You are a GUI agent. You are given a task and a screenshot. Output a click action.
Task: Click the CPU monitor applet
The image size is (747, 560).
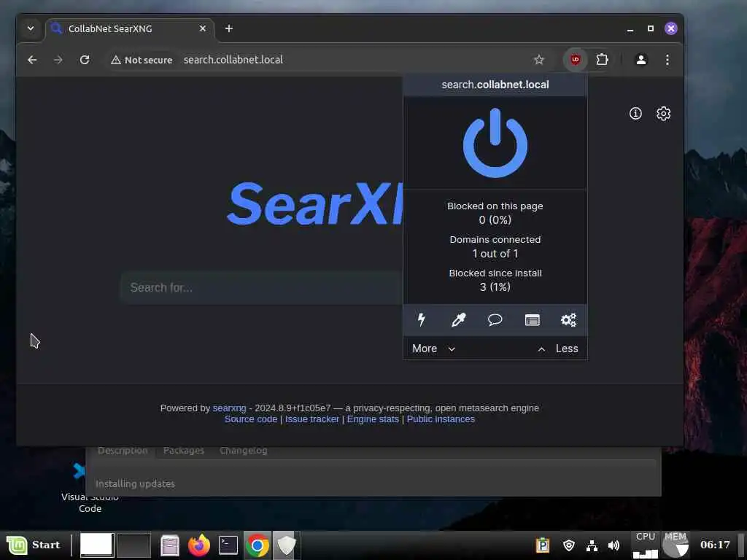tap(646, 545)
